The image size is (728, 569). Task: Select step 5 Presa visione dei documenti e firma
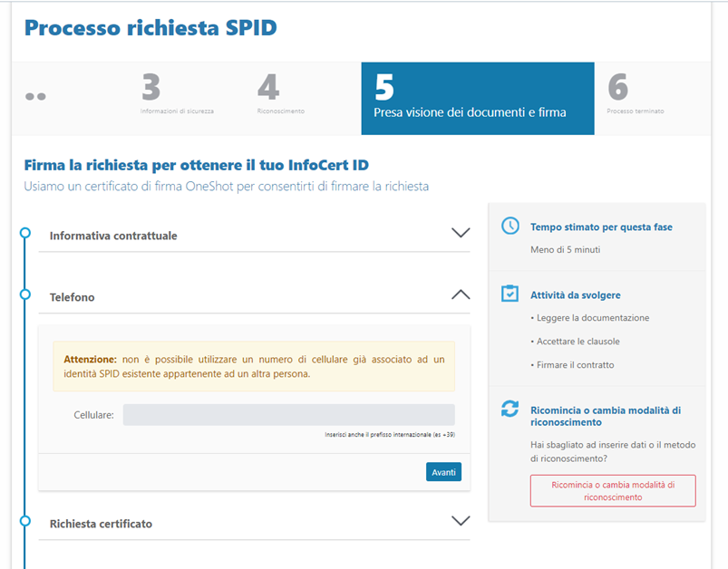click(478, 99)
